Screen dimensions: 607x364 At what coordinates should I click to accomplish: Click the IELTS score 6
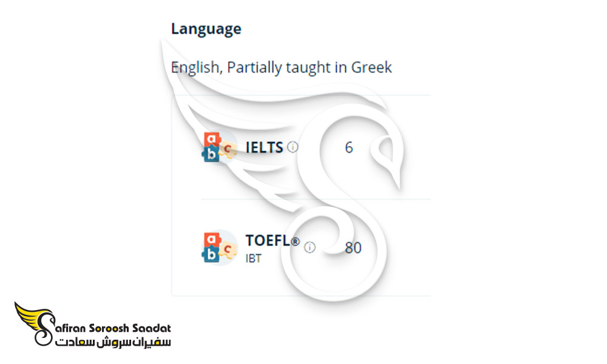click(349, 147)
